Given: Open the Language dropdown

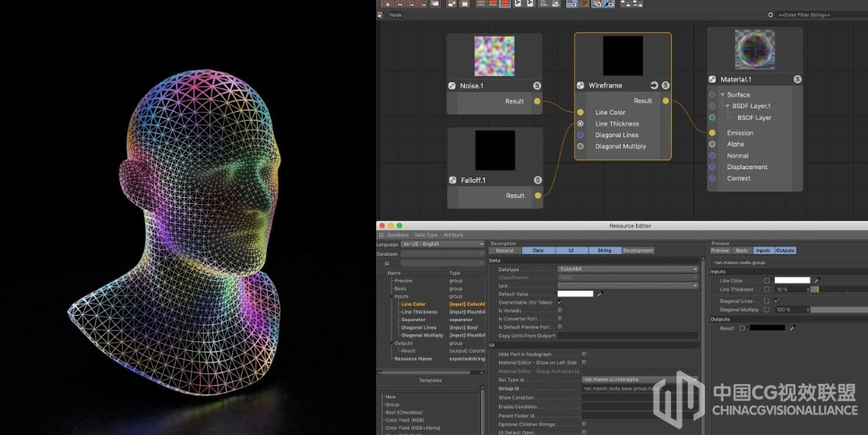Looking at the screenshot, I should click(443, 244).
